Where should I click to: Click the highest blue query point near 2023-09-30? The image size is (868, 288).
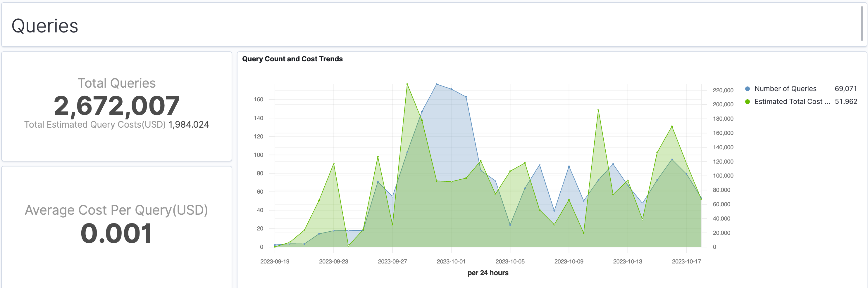pyautogui.click(x=437, y=84)
